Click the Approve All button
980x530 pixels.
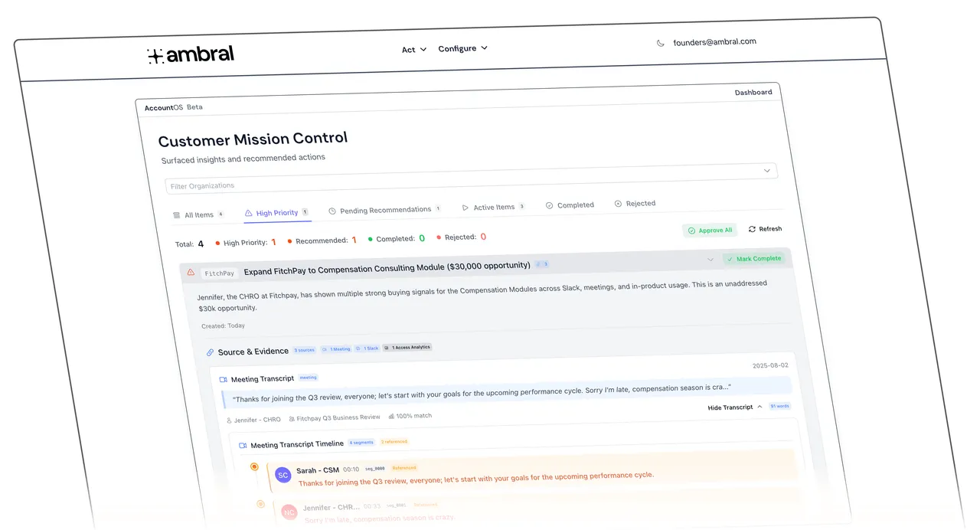710,231
